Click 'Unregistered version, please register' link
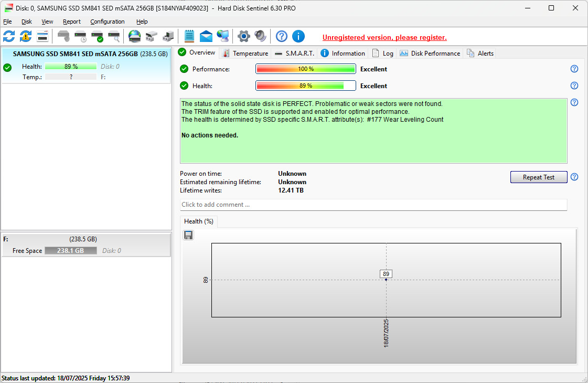Image resolution: width=588 pixels, height=383 pixels. pos(384,37)
